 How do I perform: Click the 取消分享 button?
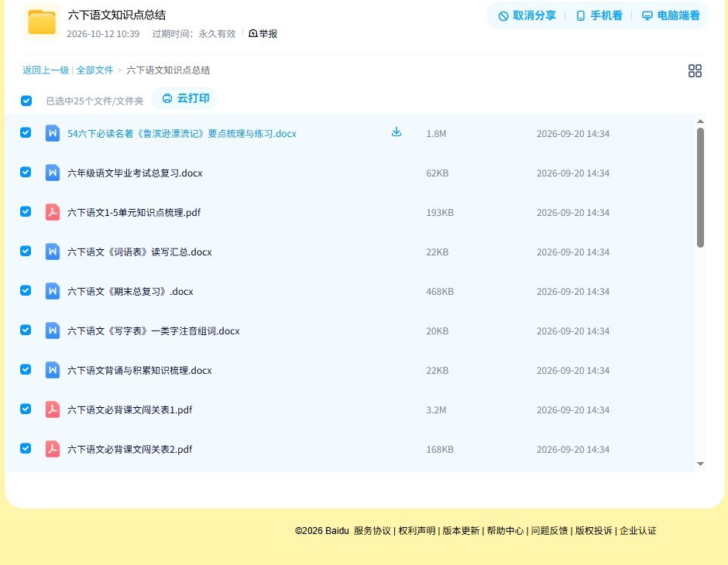click(527, 15)
